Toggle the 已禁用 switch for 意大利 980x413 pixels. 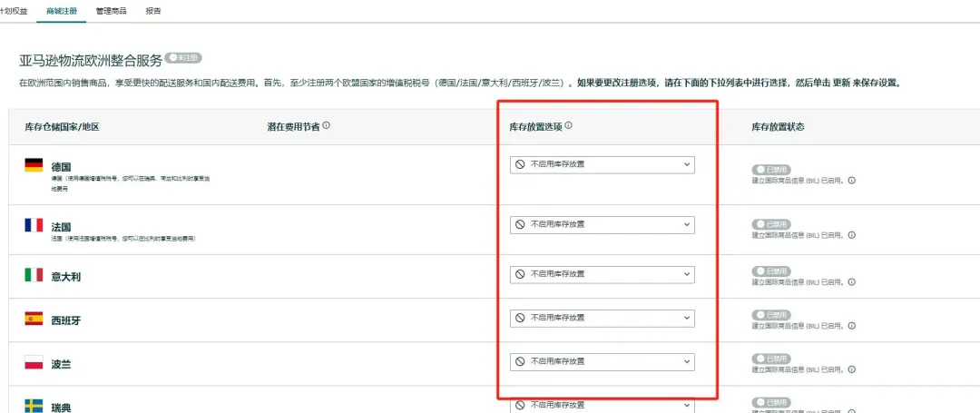coord(771,271)
